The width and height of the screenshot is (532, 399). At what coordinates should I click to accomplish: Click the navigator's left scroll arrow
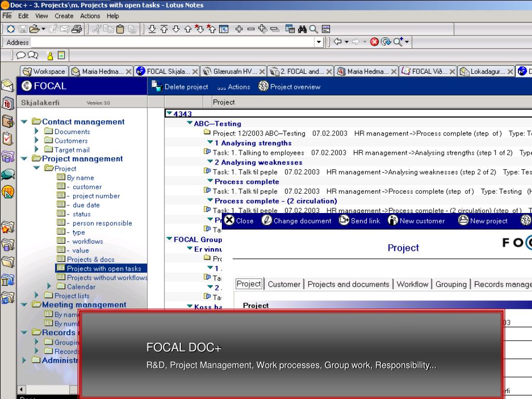coord(21,389)
